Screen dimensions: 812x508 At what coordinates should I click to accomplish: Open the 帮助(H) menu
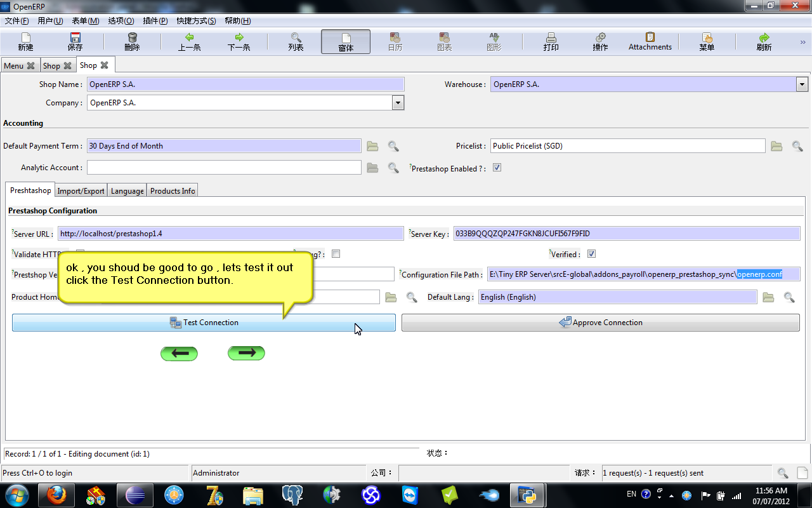237,21
